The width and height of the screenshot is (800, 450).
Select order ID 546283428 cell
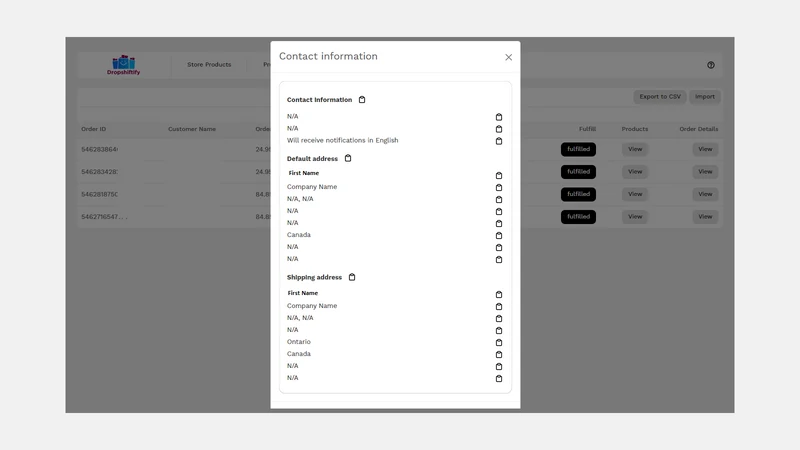(99, 172)
